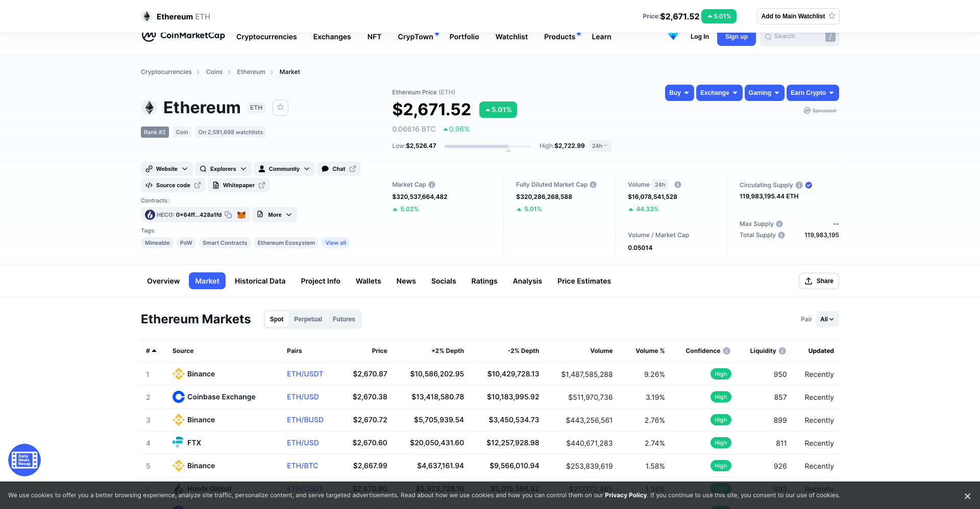
Task: Click Coinbase Exchange logo in row 2
Action: click(x=178, y=397)
